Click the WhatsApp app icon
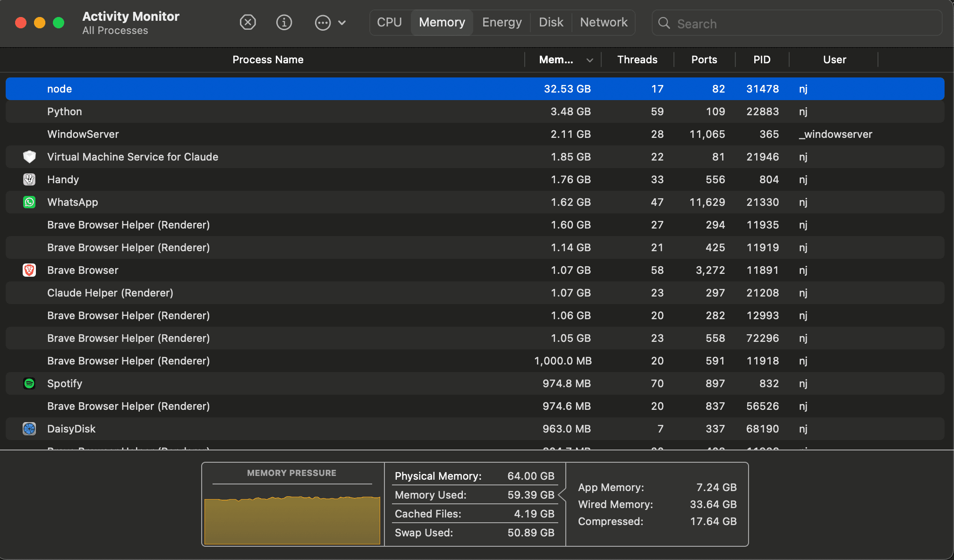The image size is (954, 560). point(29,202)
